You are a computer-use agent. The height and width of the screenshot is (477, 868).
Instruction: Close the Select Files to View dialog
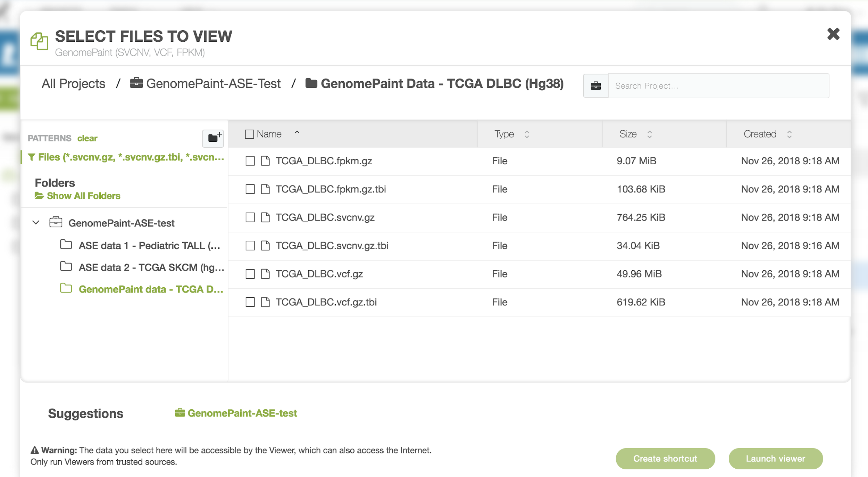(833, 34)
